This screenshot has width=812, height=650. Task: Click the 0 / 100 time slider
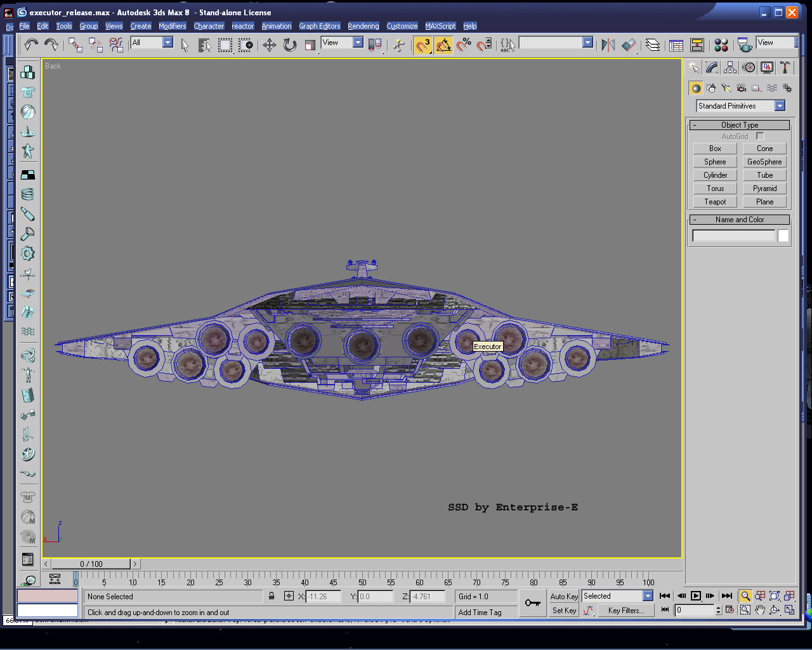pos(91,564)
